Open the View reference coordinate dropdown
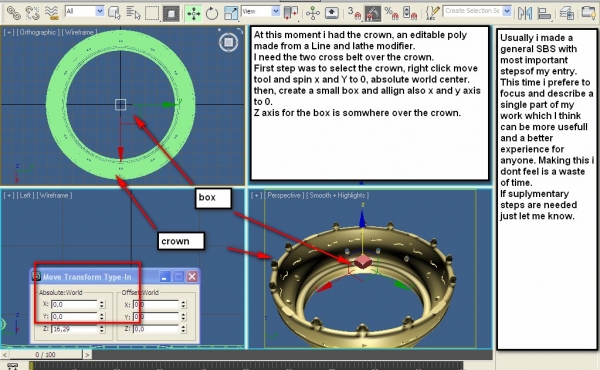This screenshot has height=370, width=600. 260,11
